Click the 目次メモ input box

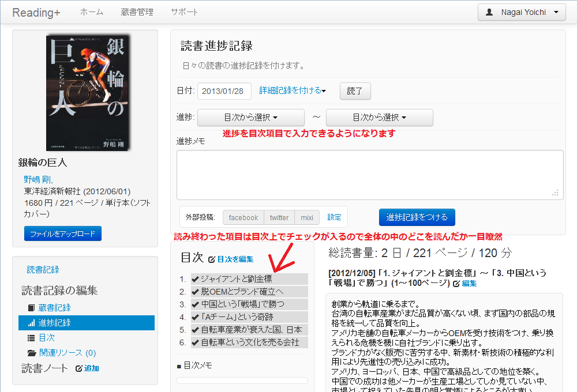[242, 380]
